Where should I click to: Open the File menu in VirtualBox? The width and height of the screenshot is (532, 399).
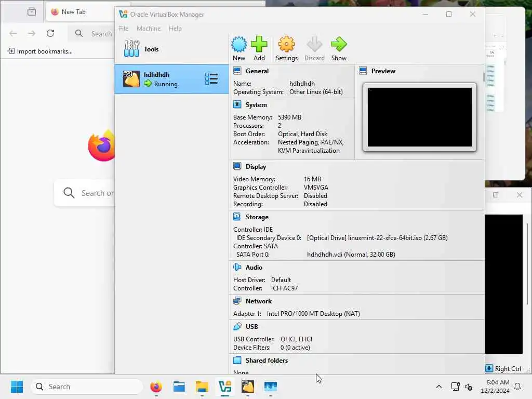click(x=124, y=29)
